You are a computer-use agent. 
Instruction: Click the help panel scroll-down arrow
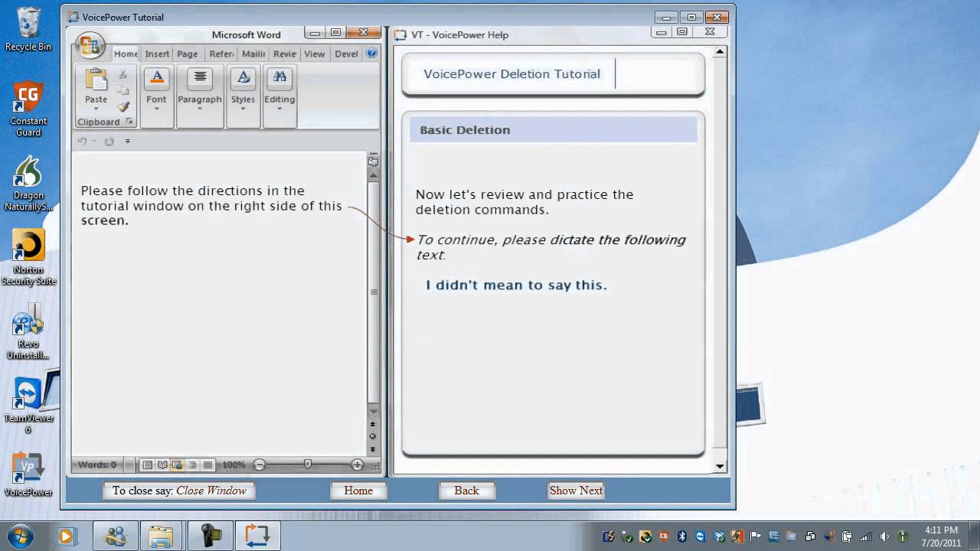point(720,466)
